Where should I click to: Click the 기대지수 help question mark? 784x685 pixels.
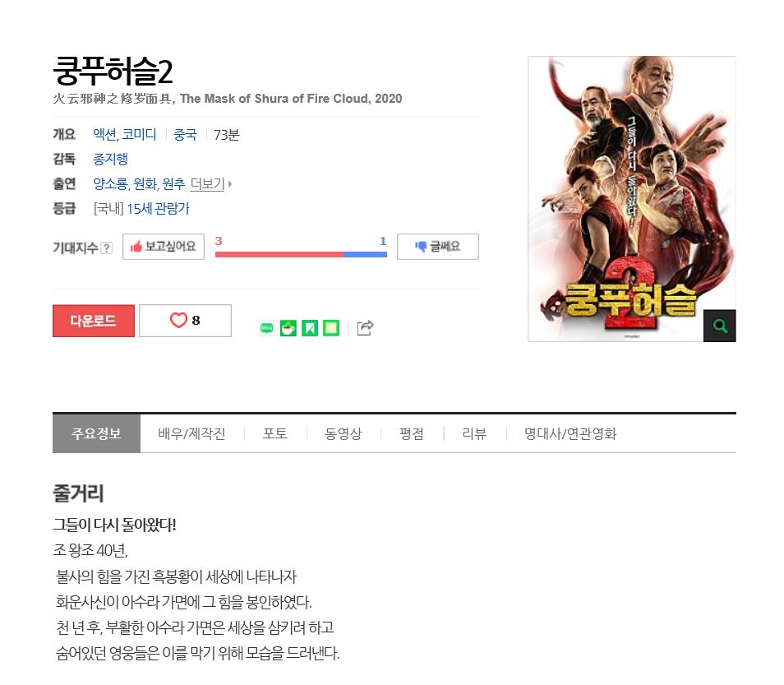107,248
